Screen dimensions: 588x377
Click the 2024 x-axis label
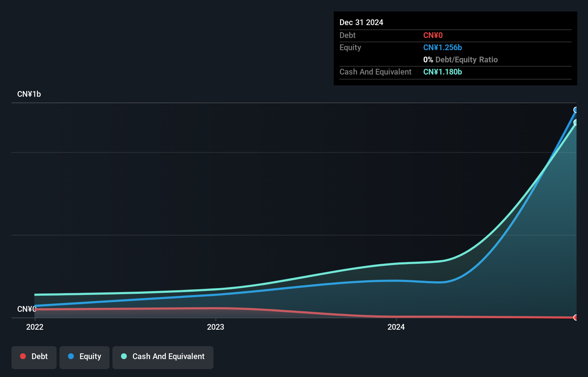point(396,327)
